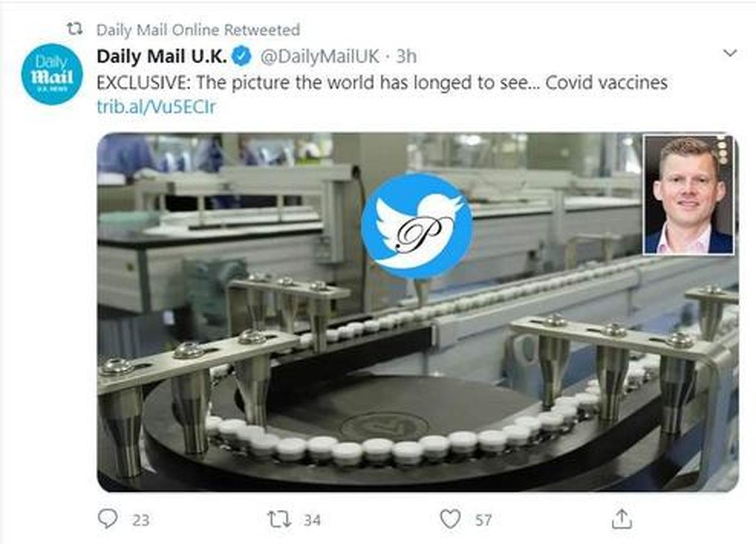Click the reply count 23
This screenshot has height=544, width=756.
141,520
